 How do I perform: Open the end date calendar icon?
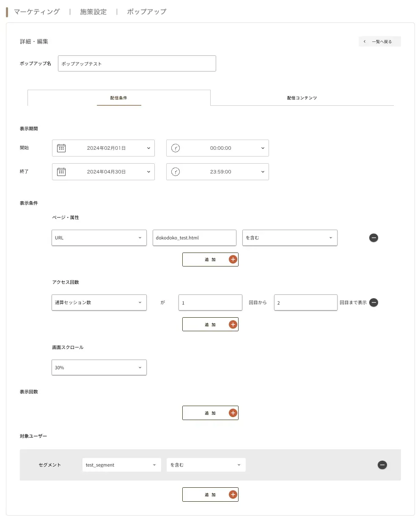click(x=62, y=172)
